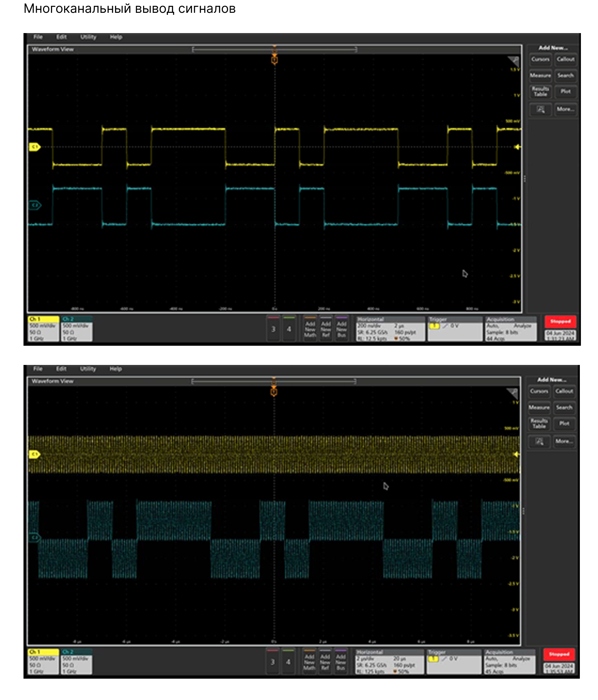
Task: Click Add New Ref in second screenshot
Action: pyautogui.click(x=325, y=662)
